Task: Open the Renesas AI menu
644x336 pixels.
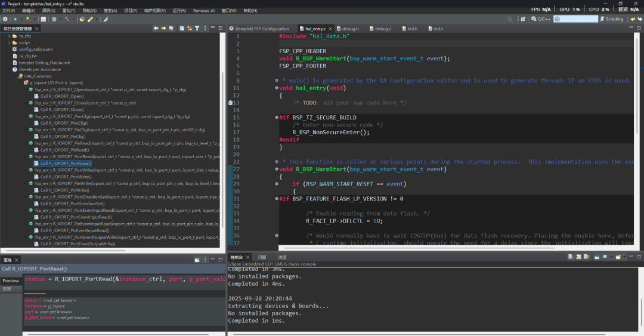Action: [205, 11]
